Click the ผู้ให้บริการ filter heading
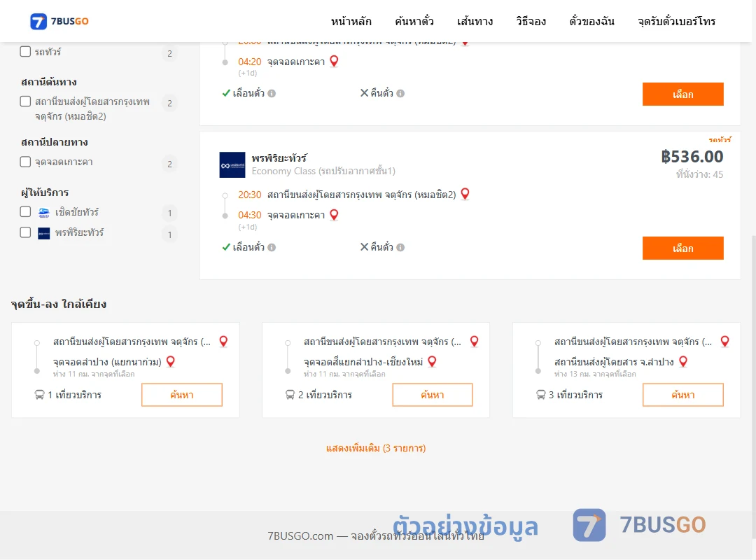Viewport: 756px width, 560px height. click(45, 192)
